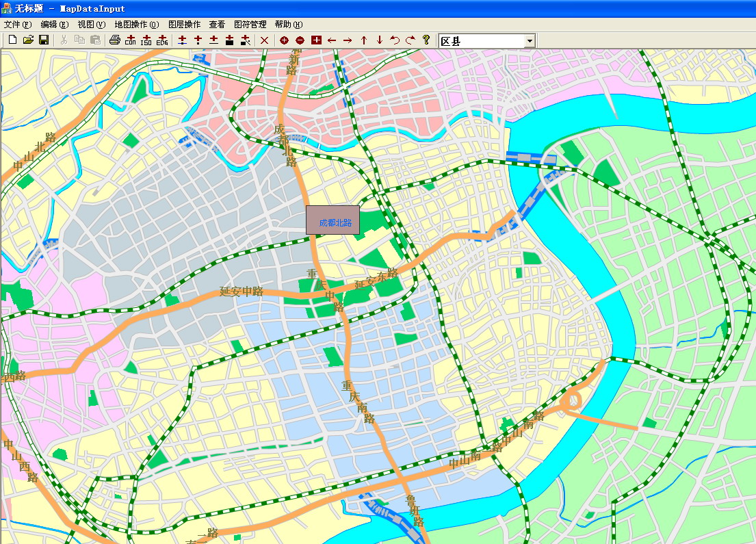Open the 图层操作 menu

pyautogui.click(x=184, y=24)
